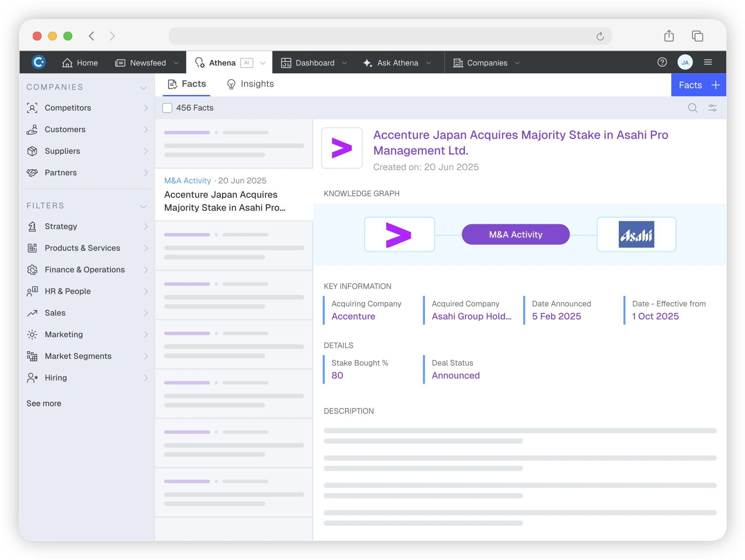The image size is (745, 560).
Task: Click the JA user avatar
Action: click(685, 62)
